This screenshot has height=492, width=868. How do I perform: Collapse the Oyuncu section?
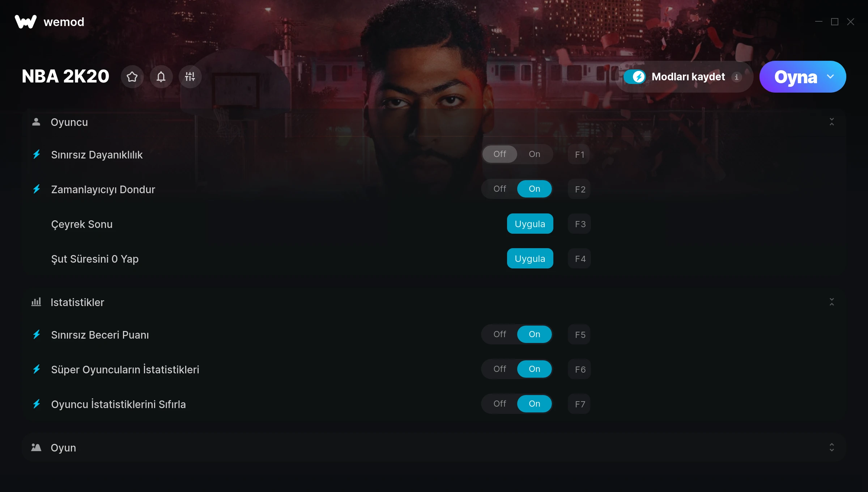[831, 122]
